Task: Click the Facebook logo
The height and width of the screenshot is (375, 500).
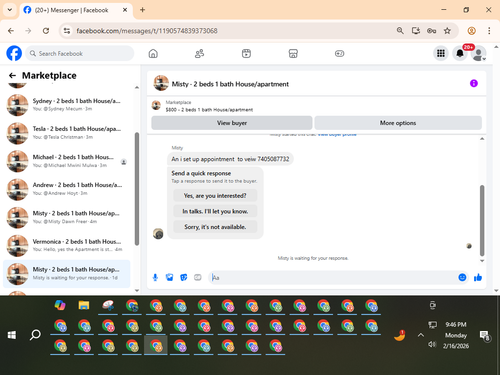Action: [14, 53]
